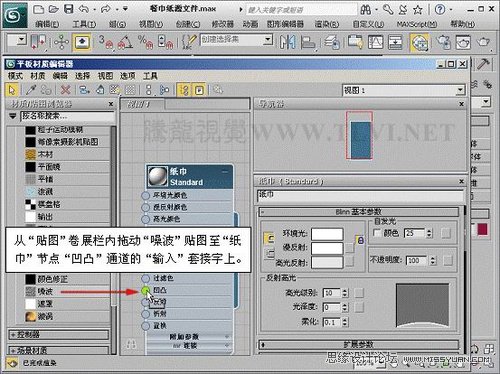
Task: Collapse the Blinn 基本参数 rollout
Action: tap(359, 212)
